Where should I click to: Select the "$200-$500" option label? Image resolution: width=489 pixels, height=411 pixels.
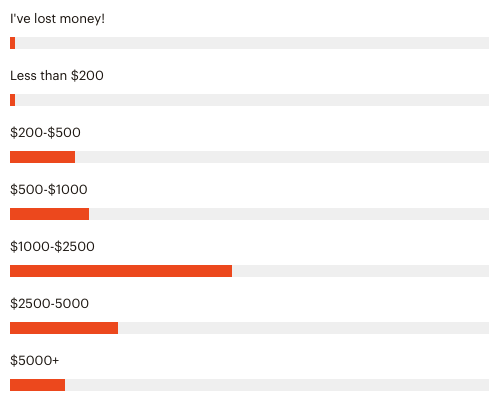click(45, 133)
